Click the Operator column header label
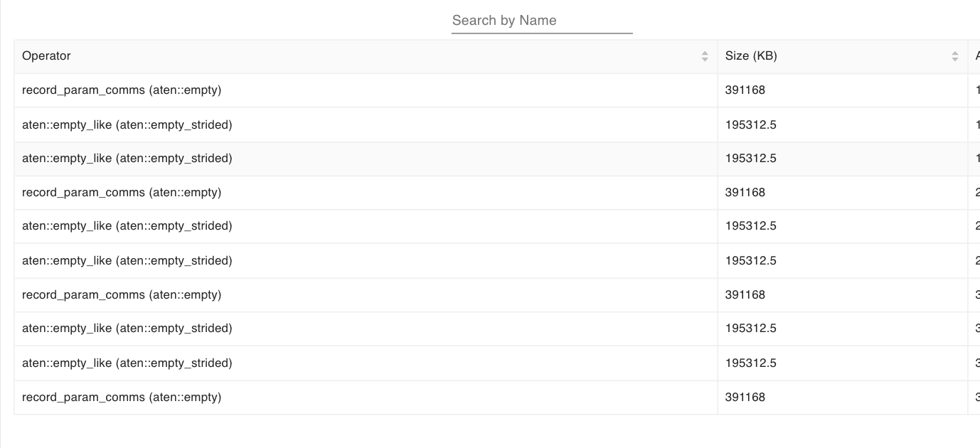 tap(46, 56)
